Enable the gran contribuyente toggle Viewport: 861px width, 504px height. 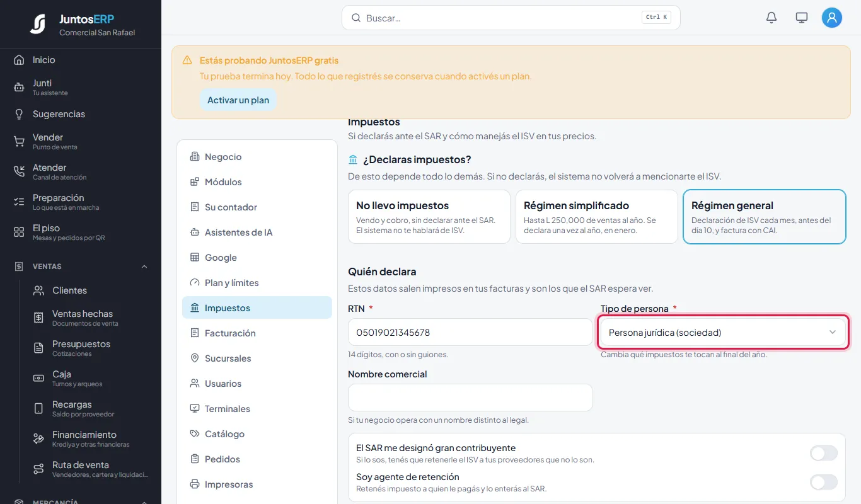(824, 453)
